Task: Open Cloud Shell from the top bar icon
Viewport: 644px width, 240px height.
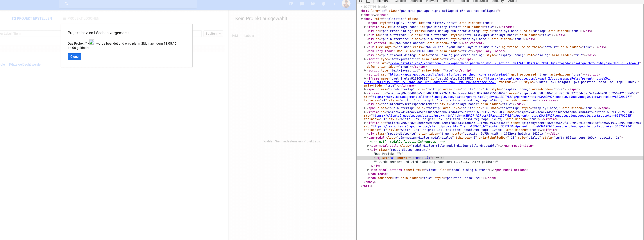Action: click(291, 4)
